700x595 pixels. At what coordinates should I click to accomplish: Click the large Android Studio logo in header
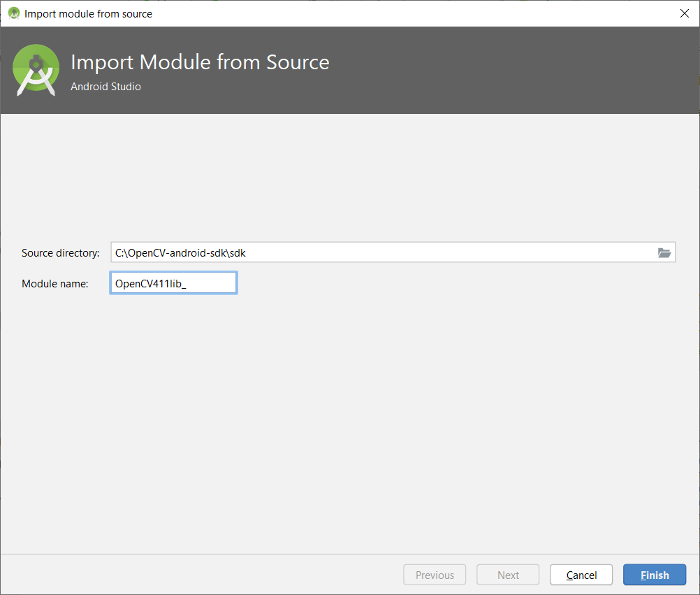pyautogui.click(x=36, y=70)
